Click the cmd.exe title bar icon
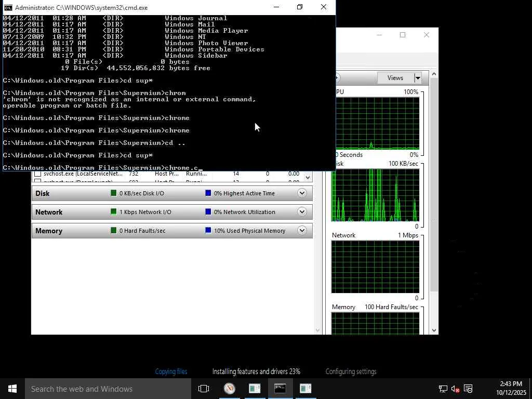The image size is (532, 399). 8,7
